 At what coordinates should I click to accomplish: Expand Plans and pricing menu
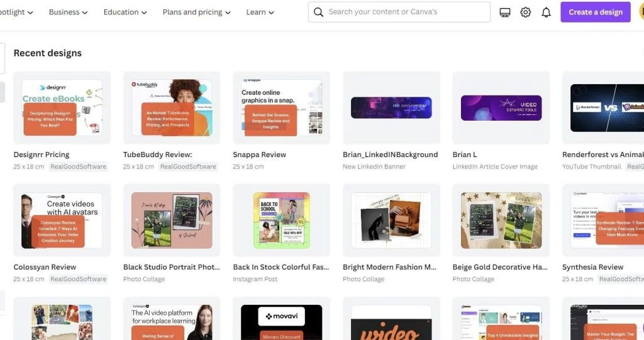(197, 13)
